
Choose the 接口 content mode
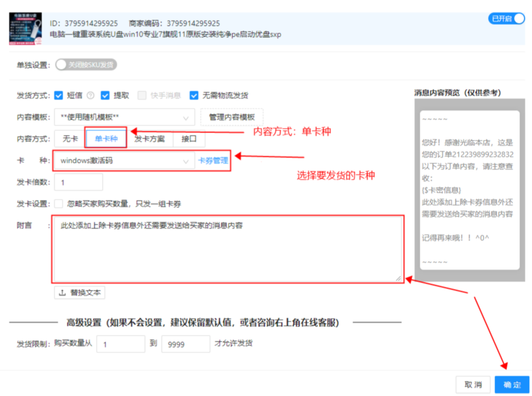[x=189, y=139]
